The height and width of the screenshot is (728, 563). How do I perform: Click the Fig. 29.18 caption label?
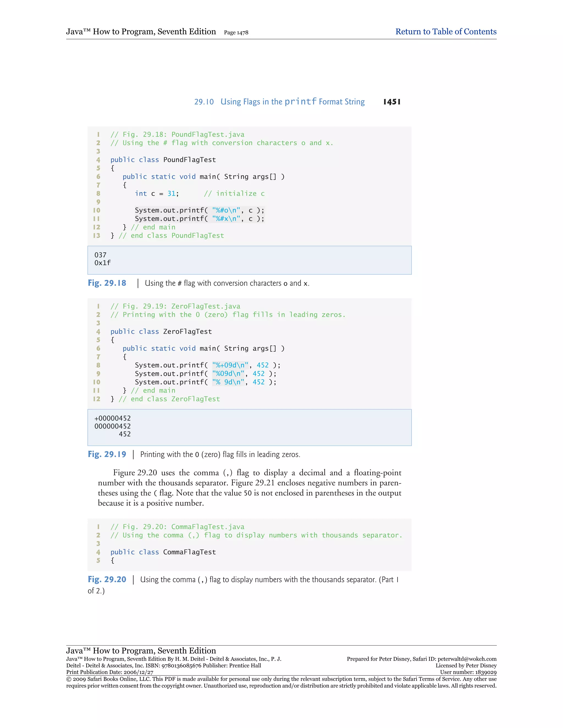pos(107,283)
